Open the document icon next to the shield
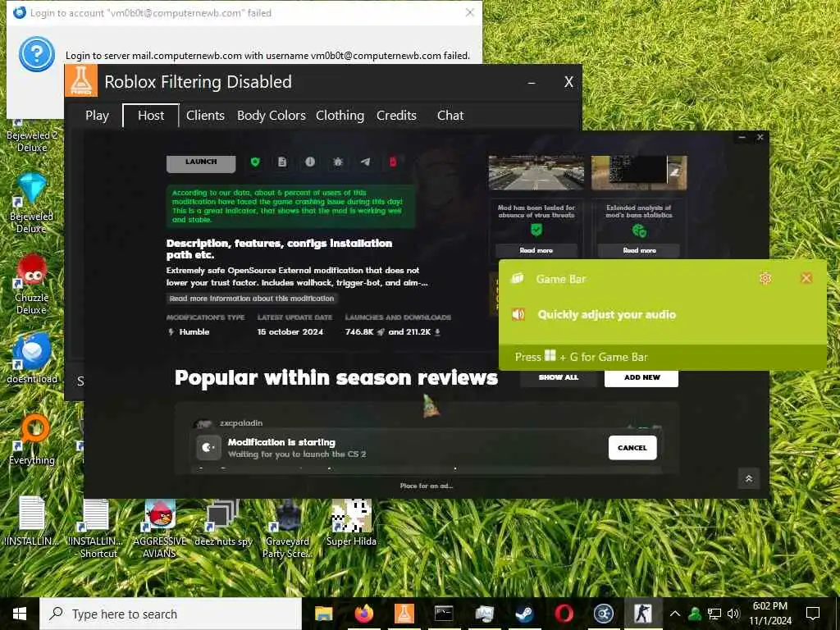The image size is (840, 630). click(282, 162)
